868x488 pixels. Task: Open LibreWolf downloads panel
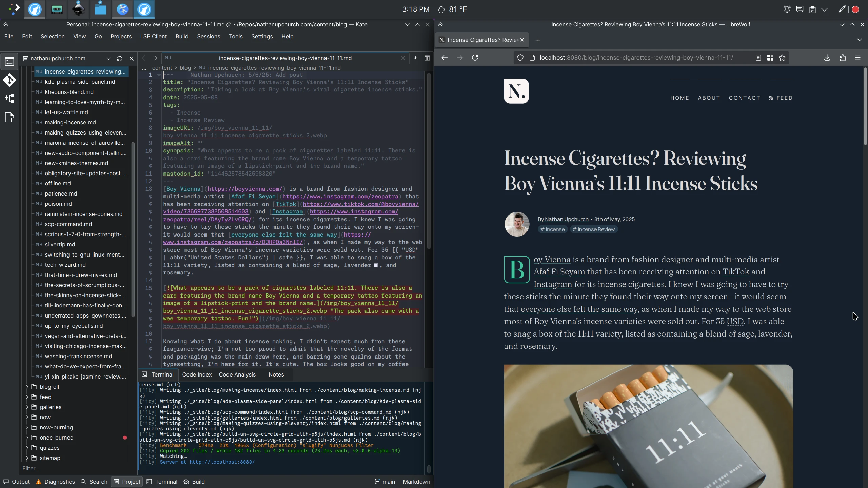tap(827, 58)
